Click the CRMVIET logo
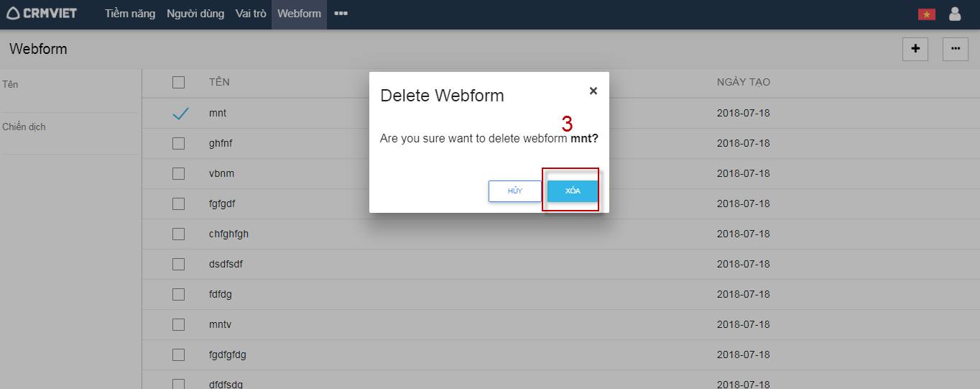 coord(42,14)
